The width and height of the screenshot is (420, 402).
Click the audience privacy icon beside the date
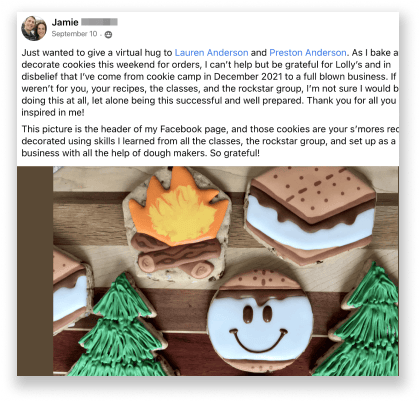tap(108, 34)
